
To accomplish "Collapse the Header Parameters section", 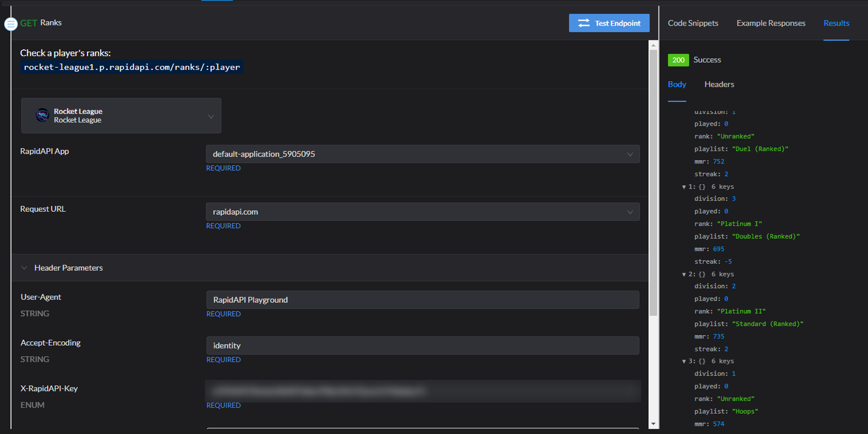I will [x=24, y=268].
